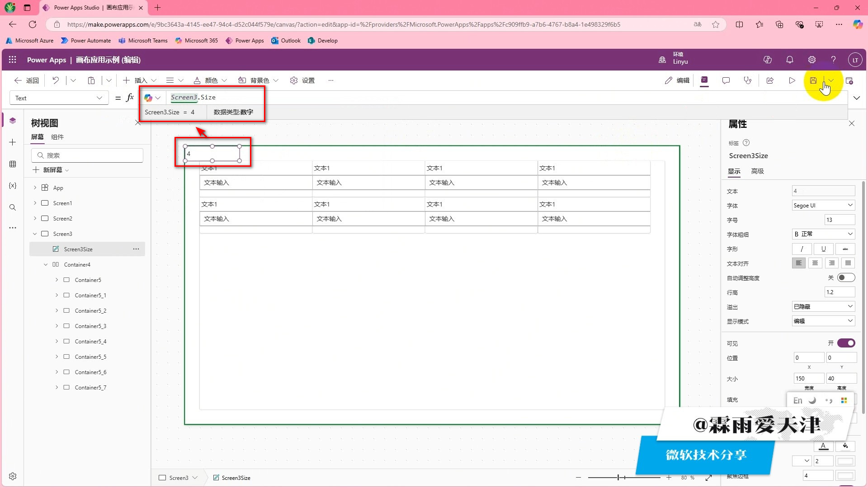Click the 返回 back button

point(27,80)
